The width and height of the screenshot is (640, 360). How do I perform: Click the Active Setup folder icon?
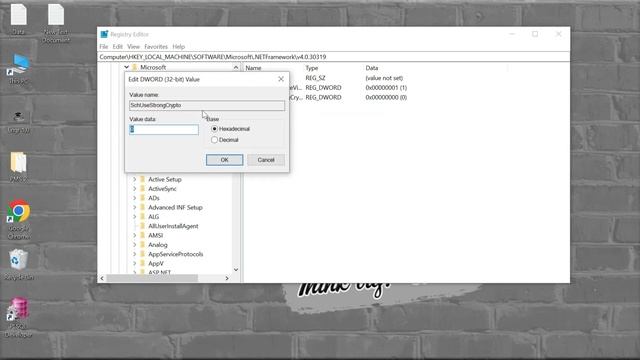coord(142,179)
